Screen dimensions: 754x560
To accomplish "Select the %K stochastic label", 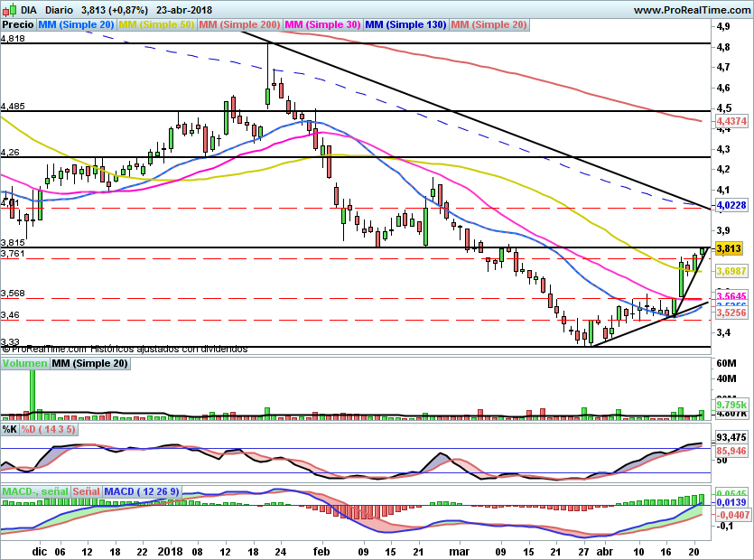I will pyautogui.click(x=9, y=427).
